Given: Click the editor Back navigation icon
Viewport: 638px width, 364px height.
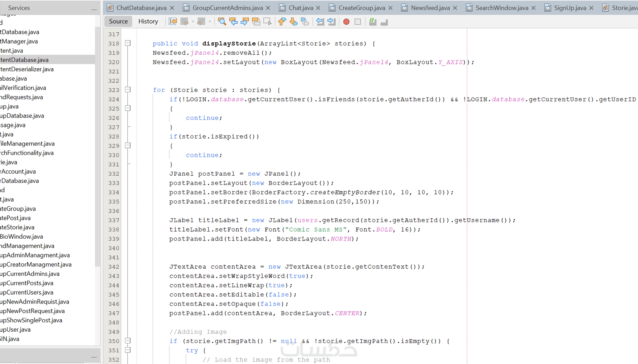Looking at the screenshot, I should [x=184, y=21].
